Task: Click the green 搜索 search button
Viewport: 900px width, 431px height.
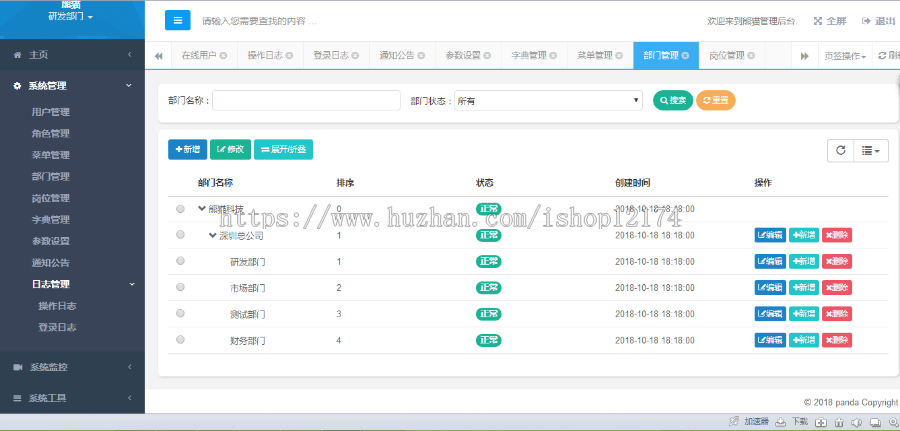Action: [x=673, y=100]
